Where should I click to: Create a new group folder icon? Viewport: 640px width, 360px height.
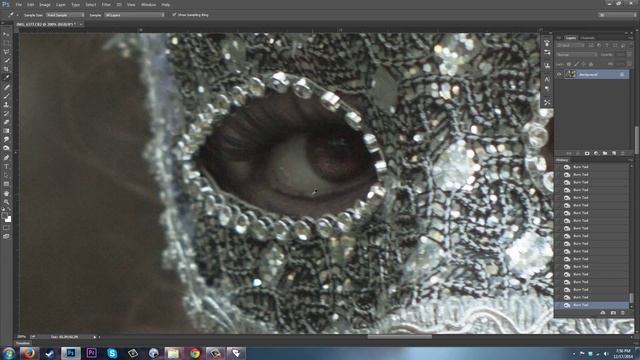point(605,153)
